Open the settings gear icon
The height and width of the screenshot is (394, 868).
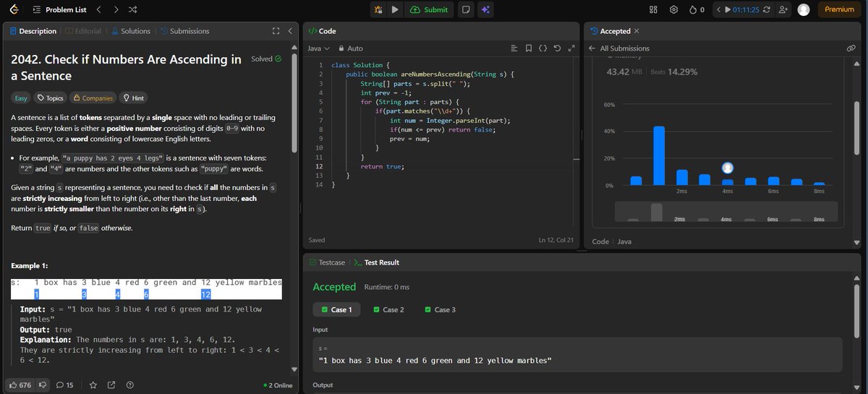coord(673,9)
